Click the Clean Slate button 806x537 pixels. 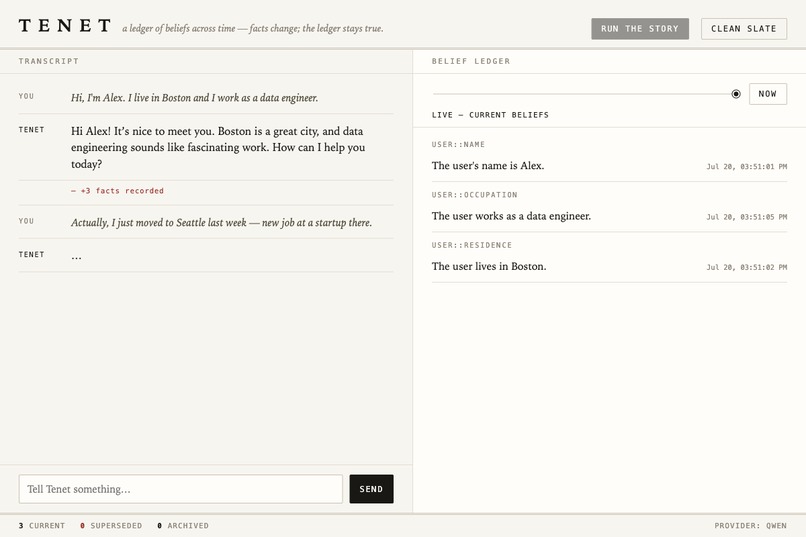[744, 29]
